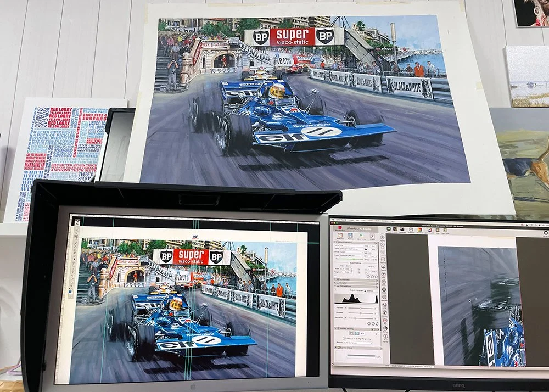The height and width of the screenshot is (392, 549).
Task: Open the Preset dropdown in Scan Dimensions
Action: click(351, 255)
